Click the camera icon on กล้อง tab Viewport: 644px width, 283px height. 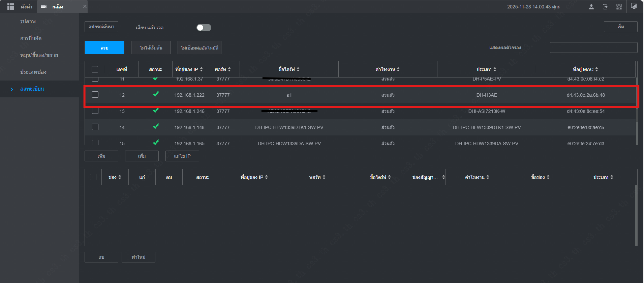(x=43, y=6)
